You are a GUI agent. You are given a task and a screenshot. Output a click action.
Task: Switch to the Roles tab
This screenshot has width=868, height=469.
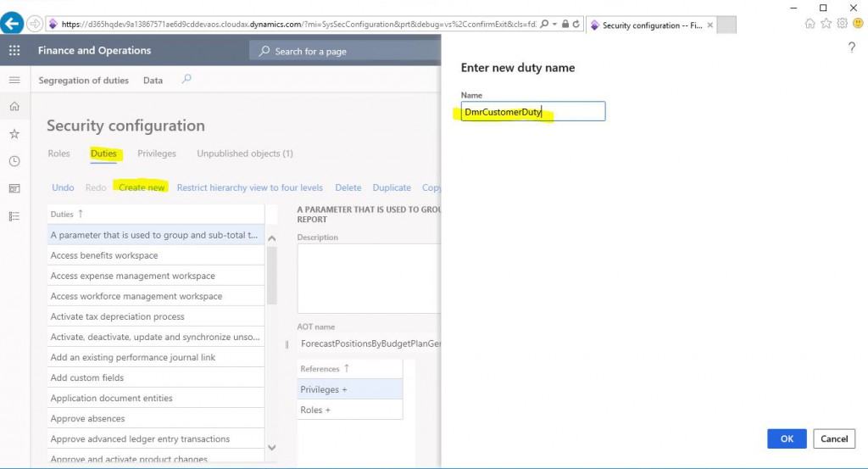pyautogui.click(x=58, y=154)
